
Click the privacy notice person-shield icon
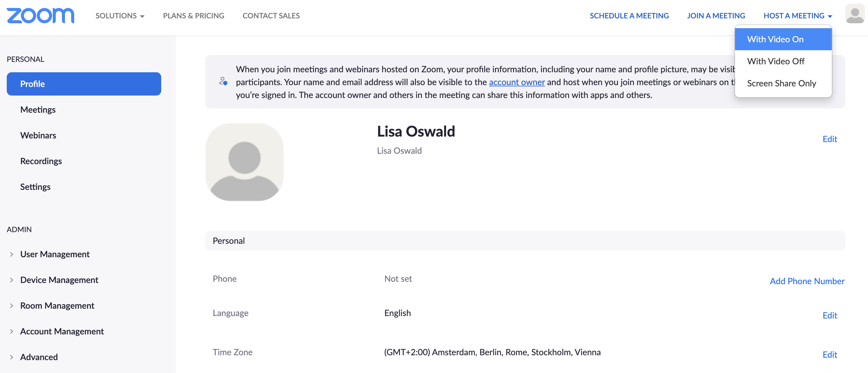223,81
